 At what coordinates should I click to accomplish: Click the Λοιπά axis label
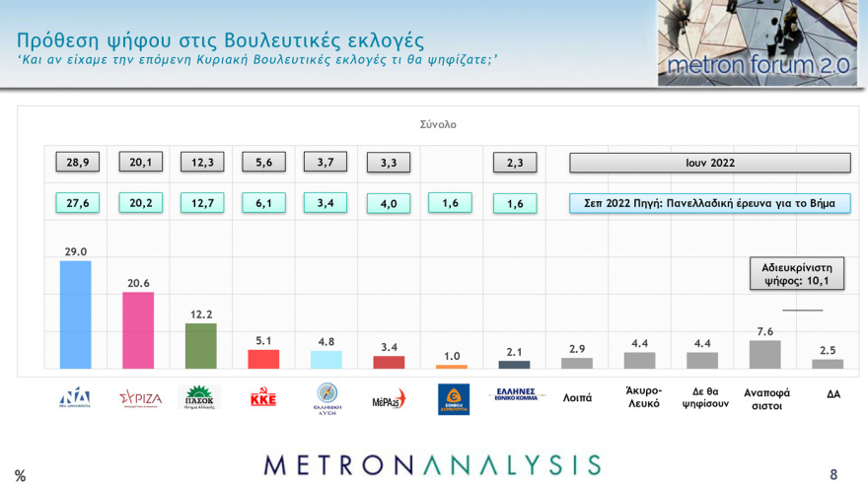coord(577,398)
